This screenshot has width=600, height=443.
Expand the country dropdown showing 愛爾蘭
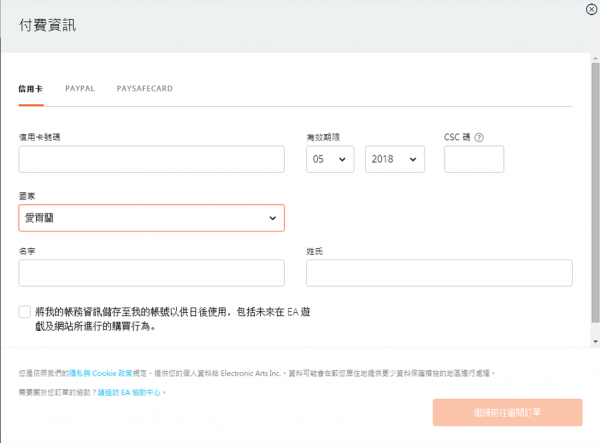[x=150, y=218]
